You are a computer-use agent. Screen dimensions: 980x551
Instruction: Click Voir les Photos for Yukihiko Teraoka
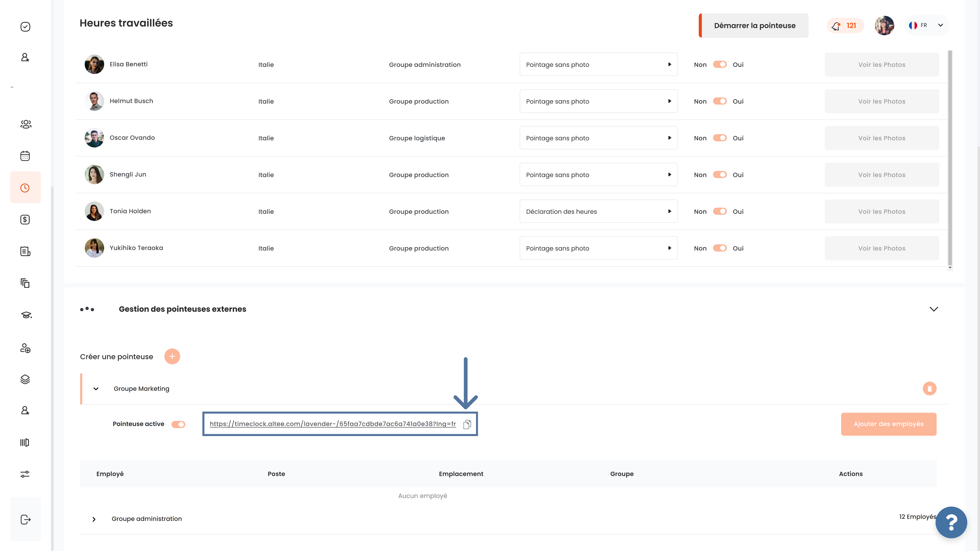(x=882, y=248)
